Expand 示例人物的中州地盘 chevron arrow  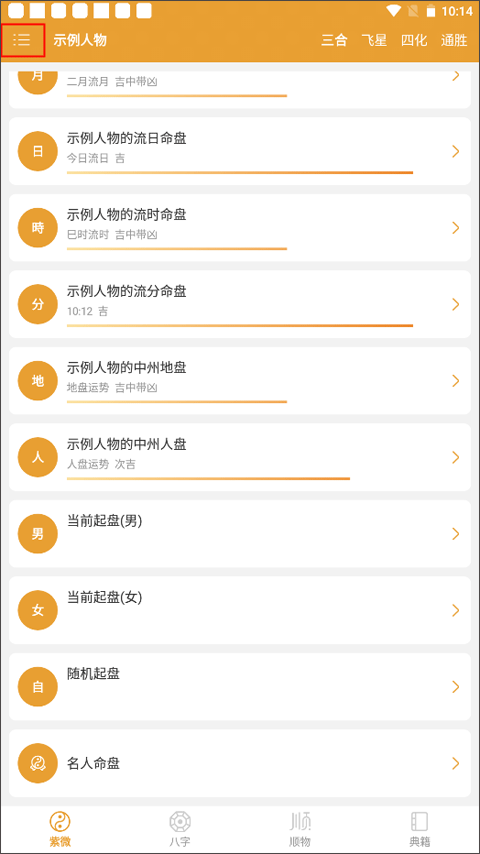point(456,381)
